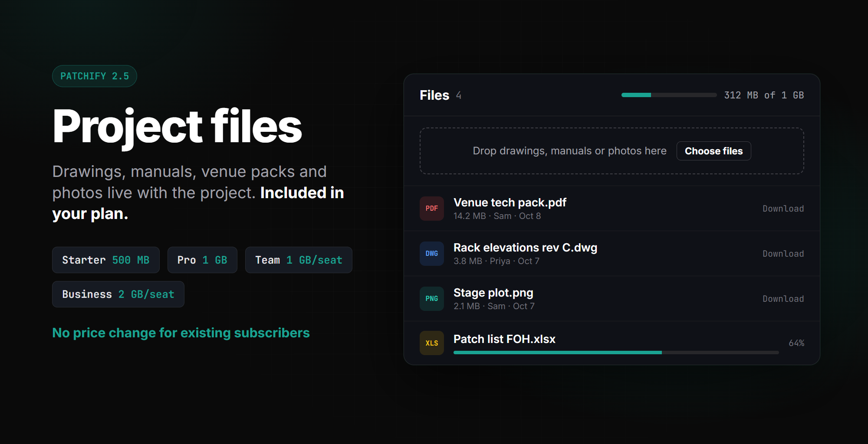868x444 pixels.
Task: Download Venue tech pack.pdf
Action: point(783,209)
